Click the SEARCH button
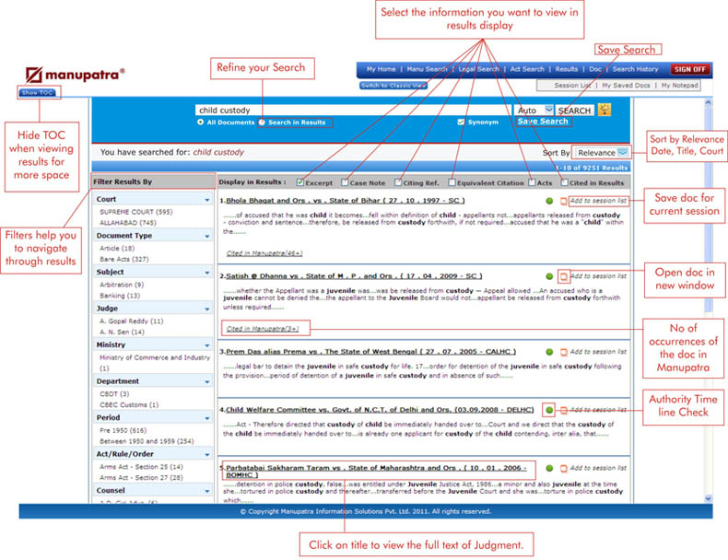The image size is (728, 560). (574, 111)
